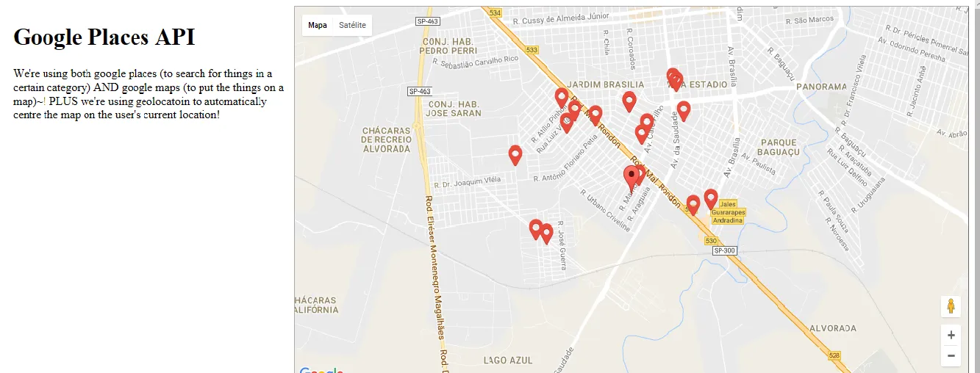Screen dimensions: 980x373
Task: Click the marker cluster at Vila Estadio
Action: click(x=674, y=79)
